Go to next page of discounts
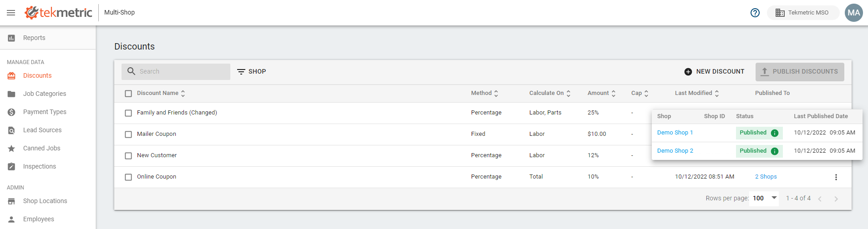This screenshot has height=229, width=868. click(x=836, y=199)
